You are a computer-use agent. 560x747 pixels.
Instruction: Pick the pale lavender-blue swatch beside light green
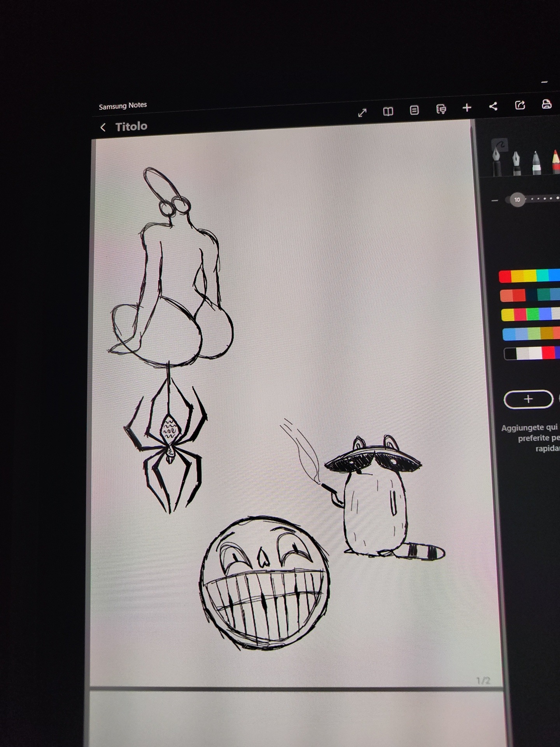(521, 334)
